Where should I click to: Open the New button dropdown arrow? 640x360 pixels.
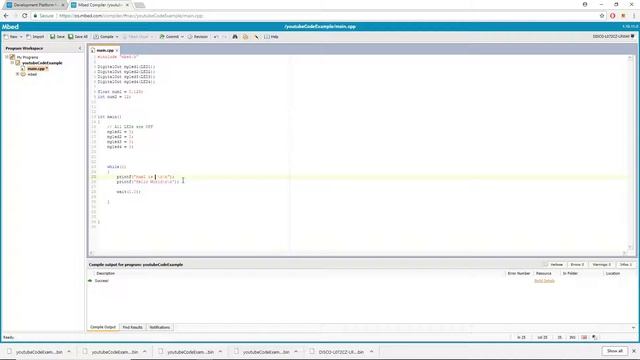point(21,37)
